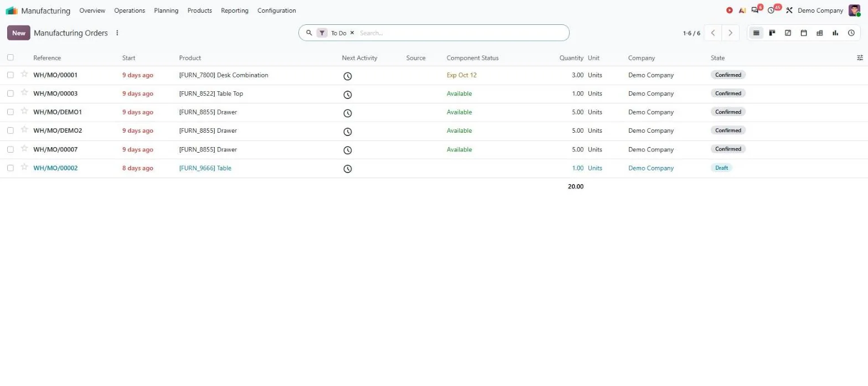Remove the To Do filter

click(352, 33)
